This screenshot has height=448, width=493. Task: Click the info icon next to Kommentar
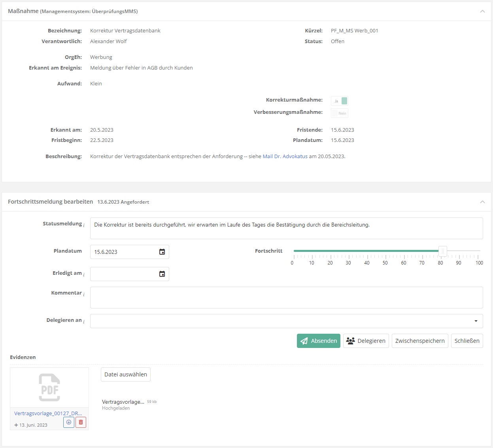pos(84,294)
